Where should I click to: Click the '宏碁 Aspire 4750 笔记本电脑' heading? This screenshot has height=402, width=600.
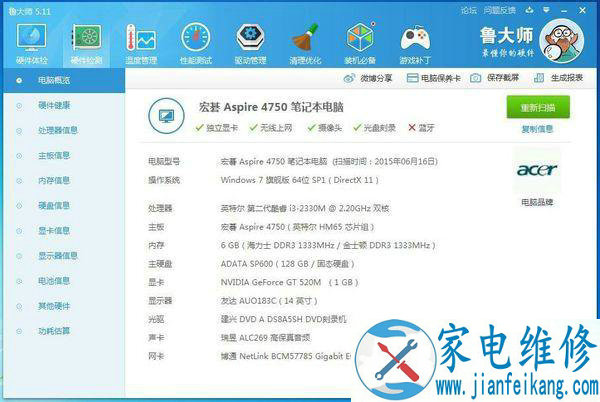point(271,107)
